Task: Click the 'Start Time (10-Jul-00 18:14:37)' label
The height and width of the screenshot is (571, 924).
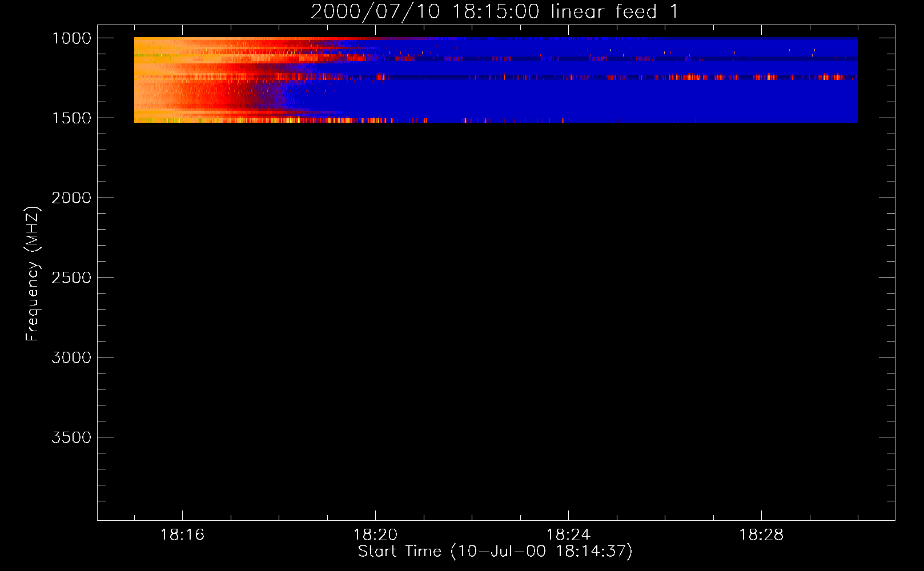Action: coord(495,552)
